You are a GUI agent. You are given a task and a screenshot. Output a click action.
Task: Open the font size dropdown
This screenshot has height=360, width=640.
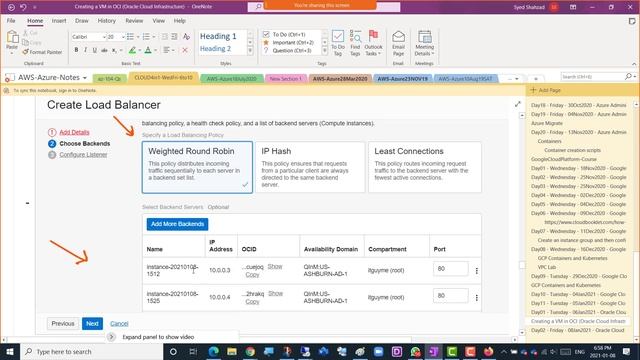[123, 37]
